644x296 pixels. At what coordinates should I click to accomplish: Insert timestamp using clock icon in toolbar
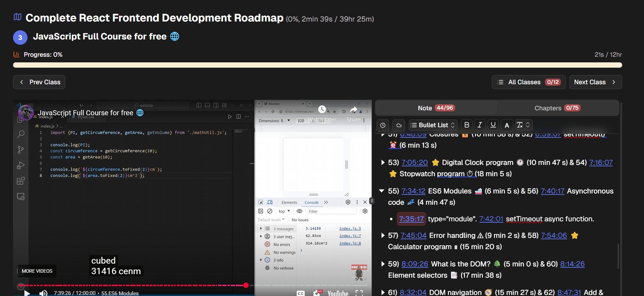[383, 125]
